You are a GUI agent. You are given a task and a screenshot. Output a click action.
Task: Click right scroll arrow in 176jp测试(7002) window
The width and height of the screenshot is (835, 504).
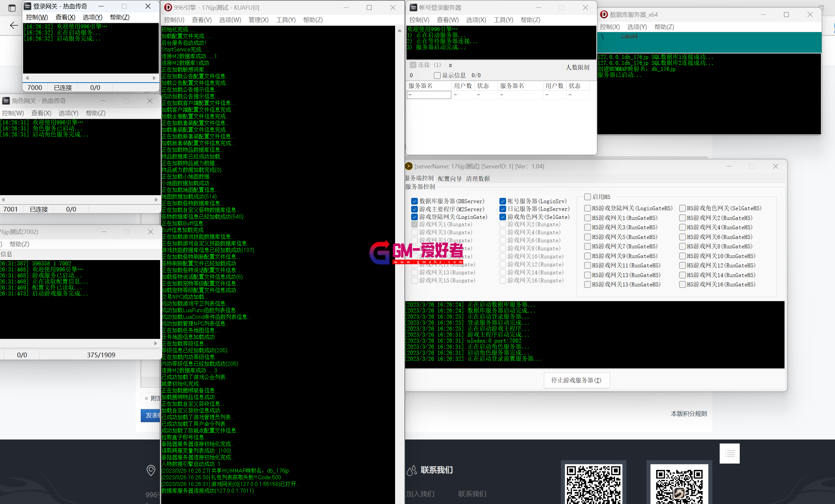(x=155, y=343)
